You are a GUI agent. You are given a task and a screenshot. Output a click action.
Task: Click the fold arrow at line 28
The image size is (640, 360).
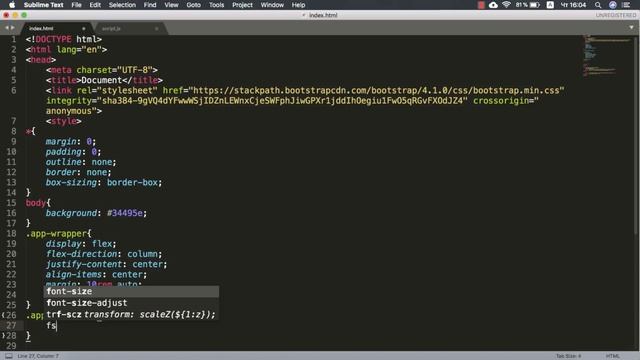(x=3, y=336)
